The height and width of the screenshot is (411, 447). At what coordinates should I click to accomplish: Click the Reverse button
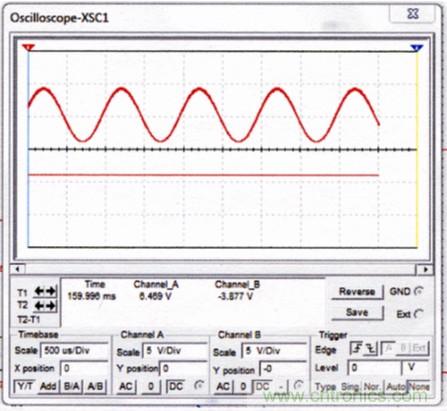(357, 292)
